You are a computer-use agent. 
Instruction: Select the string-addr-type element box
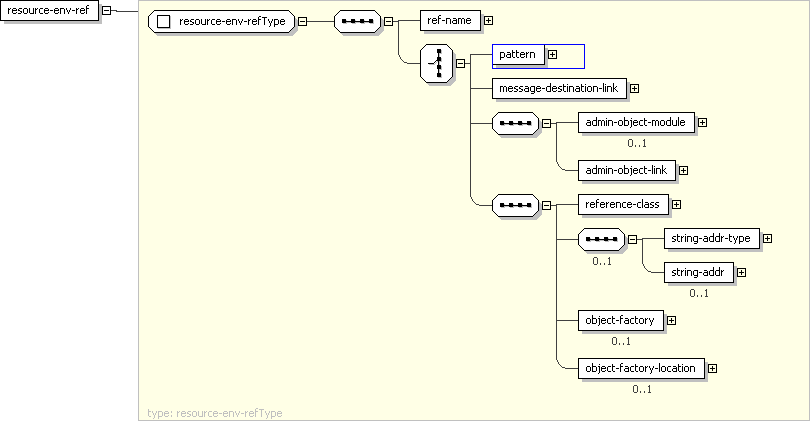(x=710, y=238)
